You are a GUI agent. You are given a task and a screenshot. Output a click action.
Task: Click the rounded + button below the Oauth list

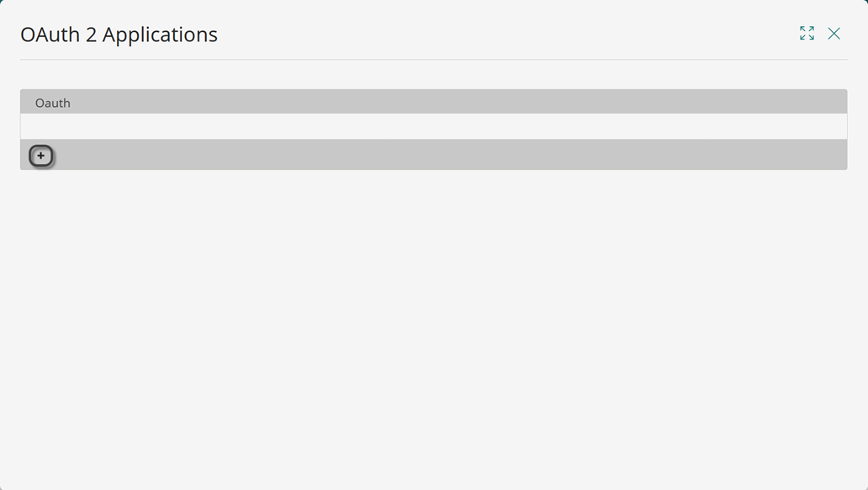41,156
